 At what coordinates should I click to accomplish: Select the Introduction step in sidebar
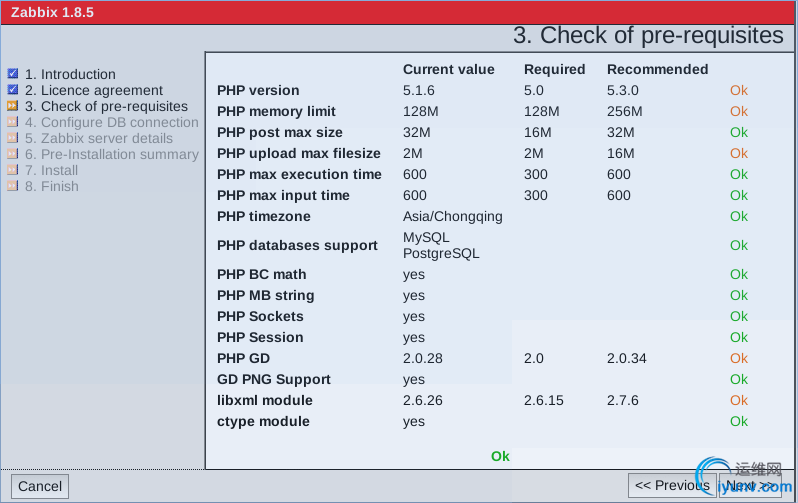point(70,74)
